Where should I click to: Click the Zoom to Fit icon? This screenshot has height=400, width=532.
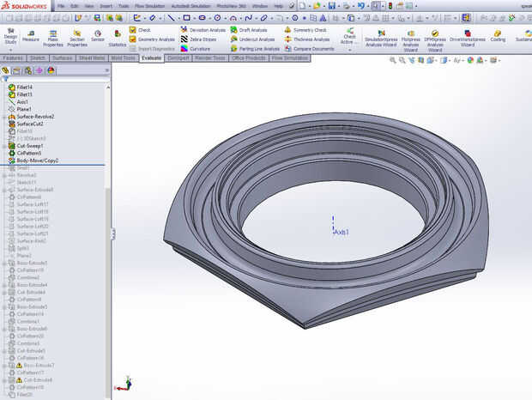[392, 60]
